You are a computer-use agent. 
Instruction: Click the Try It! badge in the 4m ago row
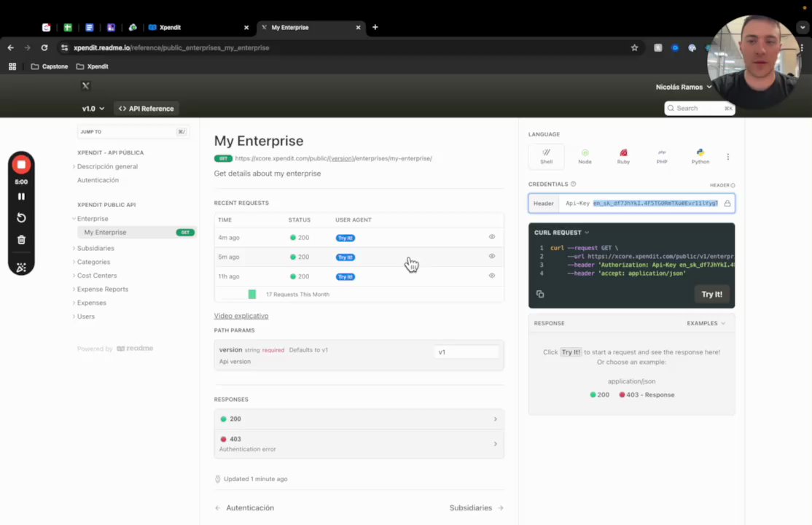tap(346, 238)
